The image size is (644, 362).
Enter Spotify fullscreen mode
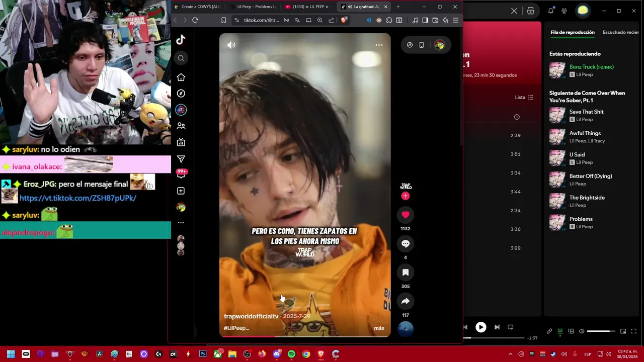(633, 331)
